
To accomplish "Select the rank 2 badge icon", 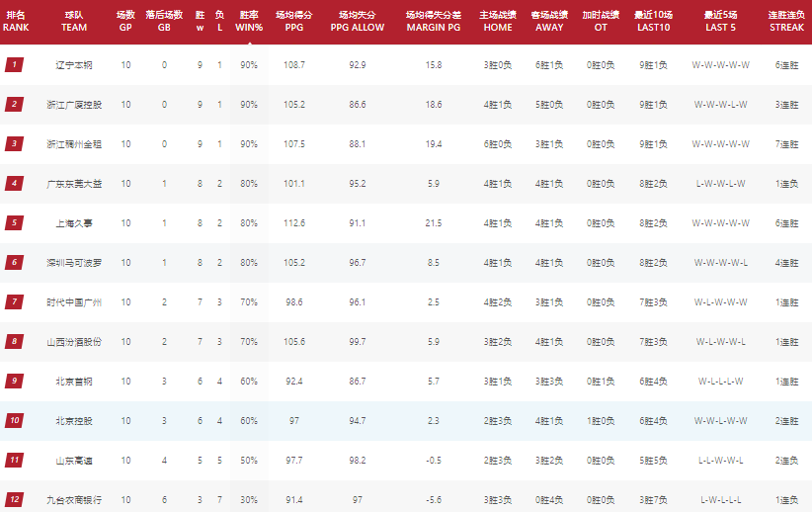I will [x=15, y=104].
